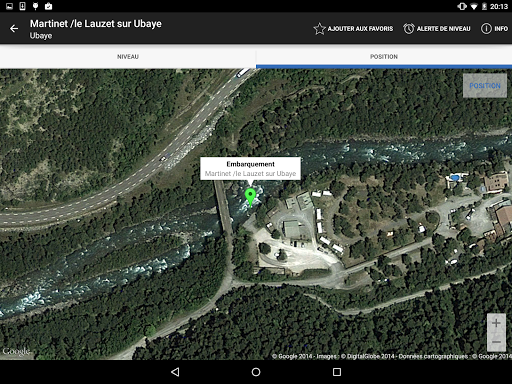Click Alerte de niveau label
512x384 pixels.
444,29
